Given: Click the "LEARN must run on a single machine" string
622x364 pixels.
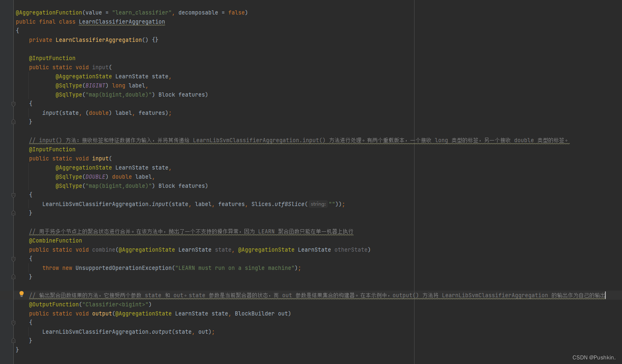Looking at the screenshot, I should (x=235, y=268).
